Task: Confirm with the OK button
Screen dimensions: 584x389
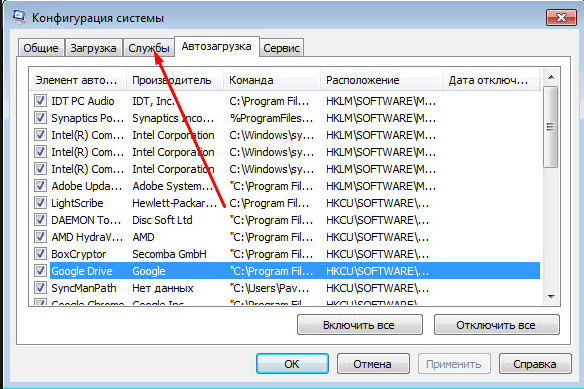Action: pos(292,364)
